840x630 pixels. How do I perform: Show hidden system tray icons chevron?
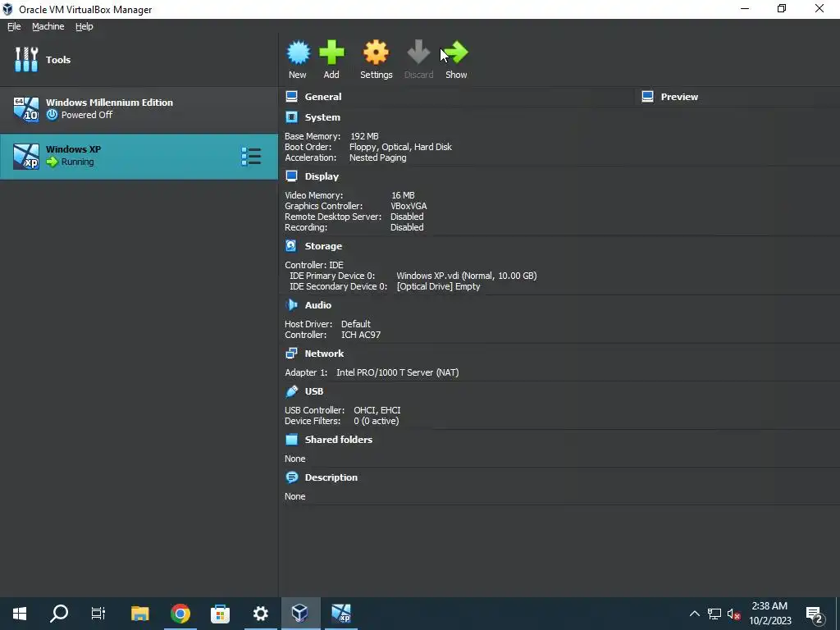[694, 614]
